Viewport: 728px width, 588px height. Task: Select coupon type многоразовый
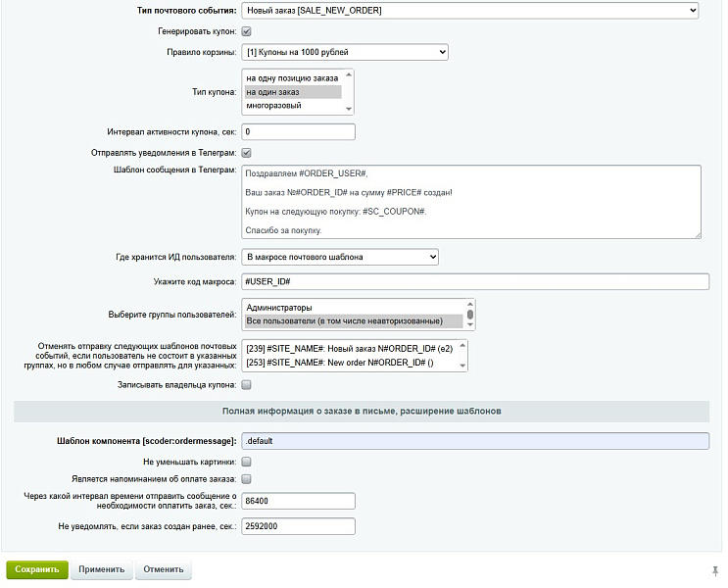[293, 106]
